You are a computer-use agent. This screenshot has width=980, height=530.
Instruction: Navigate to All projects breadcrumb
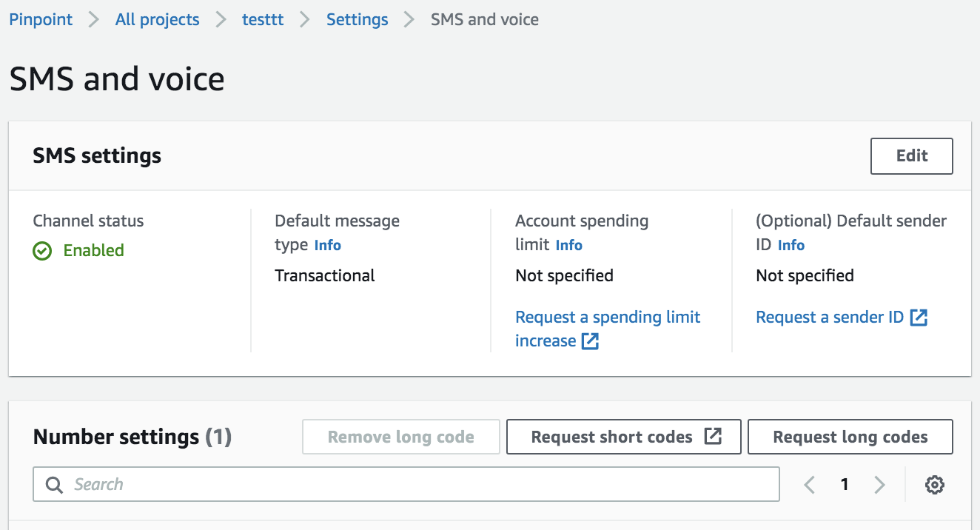click(x=157, y=20)
